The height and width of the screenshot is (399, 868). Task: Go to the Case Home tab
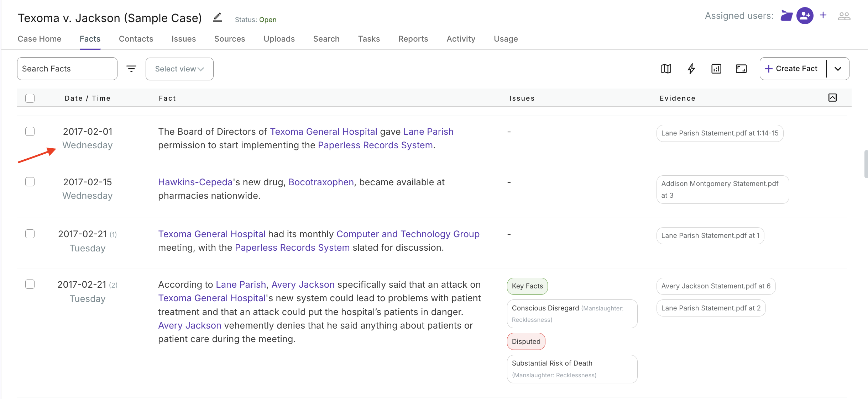[x=40, y=39]
